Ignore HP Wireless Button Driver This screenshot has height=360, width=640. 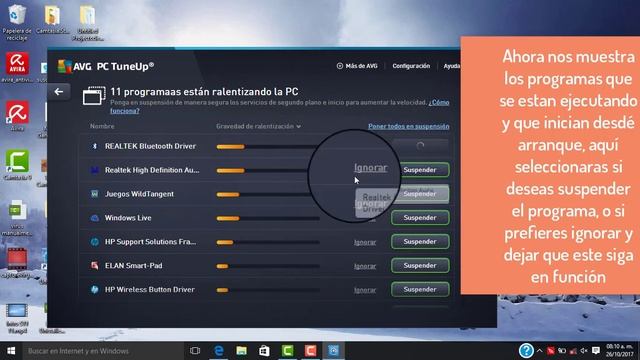click(365, 290)
